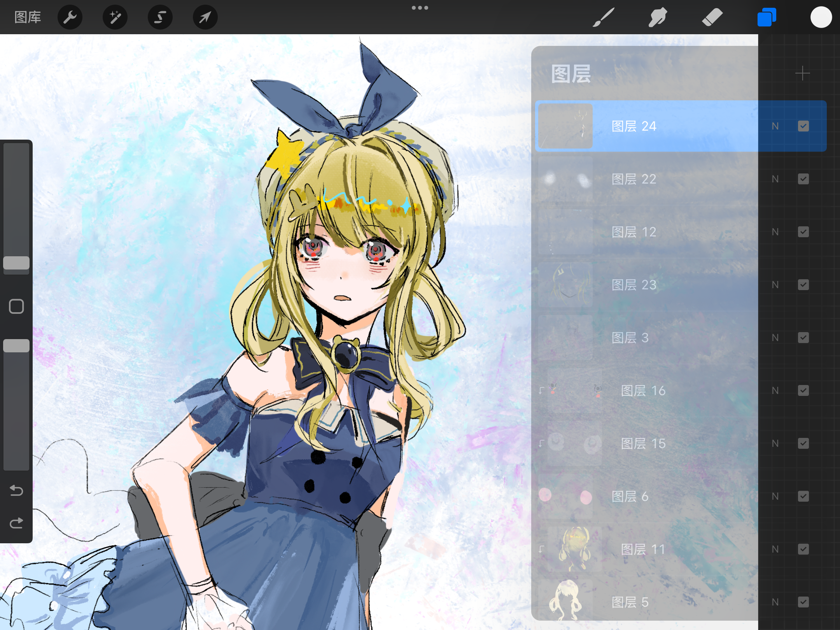Viewport: 840px width, 630px height.
Task: Close the Layers panel via layers icon
Action: pos(766,17)
